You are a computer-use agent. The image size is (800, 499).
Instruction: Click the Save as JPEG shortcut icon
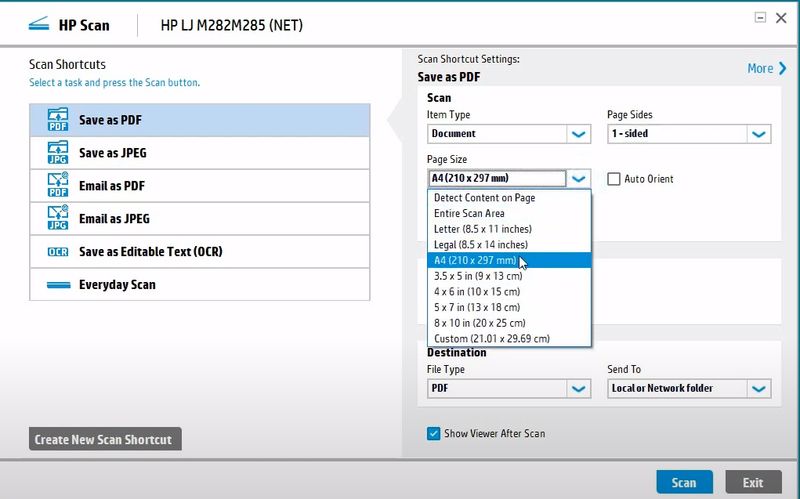58,153
